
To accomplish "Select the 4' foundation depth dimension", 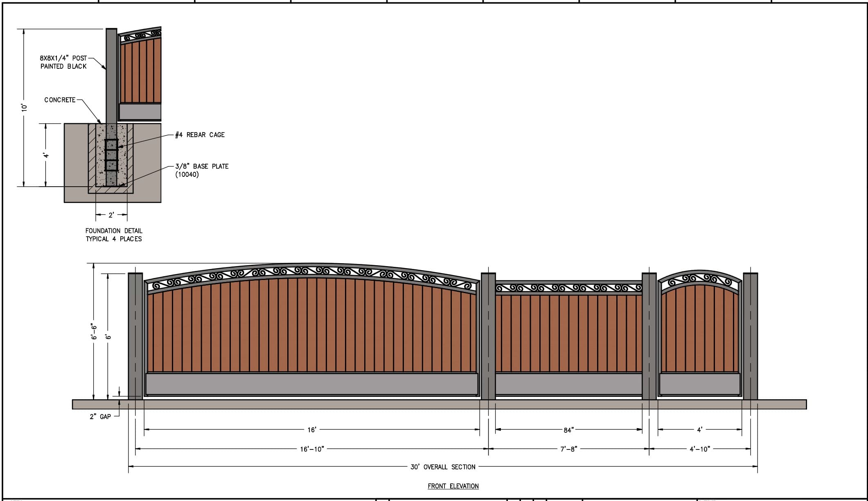I will coord(46,155).
